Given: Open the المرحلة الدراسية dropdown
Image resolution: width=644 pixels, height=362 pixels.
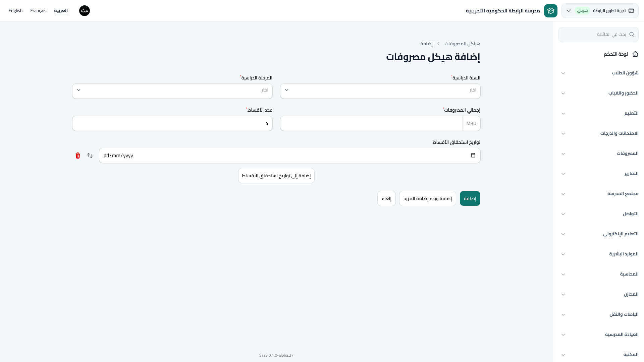Looking at the screenshot, I should coord(172,91).
